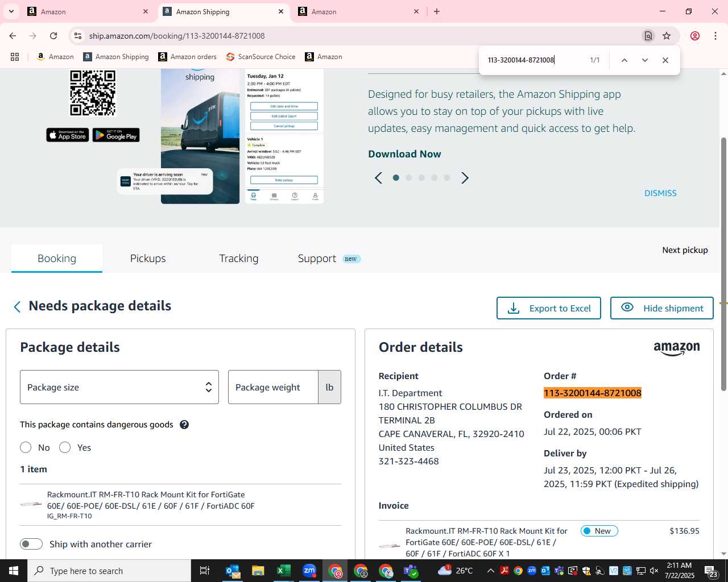This screenshot has height=582, width=728.
Task: Open Zoom from the taskbar
Action: pyautogui.click(x=309, y=571)
